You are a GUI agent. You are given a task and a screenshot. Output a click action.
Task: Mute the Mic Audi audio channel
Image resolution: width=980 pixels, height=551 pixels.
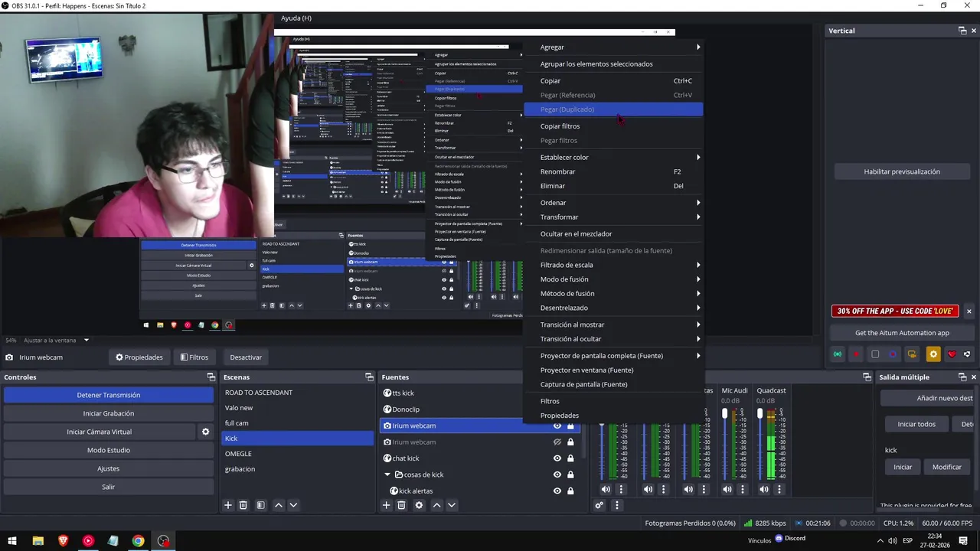(x=727, y=489)
